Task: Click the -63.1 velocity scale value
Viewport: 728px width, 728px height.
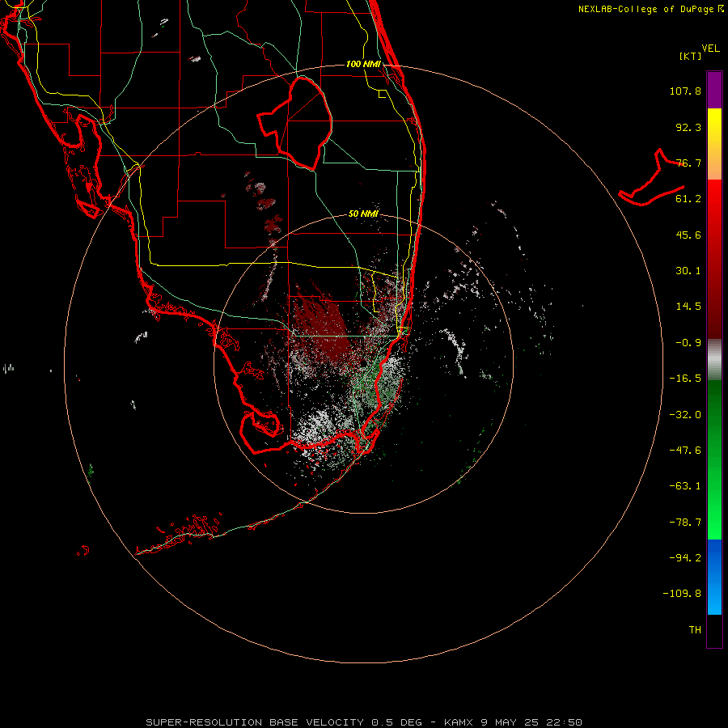Action: point(685,486)
